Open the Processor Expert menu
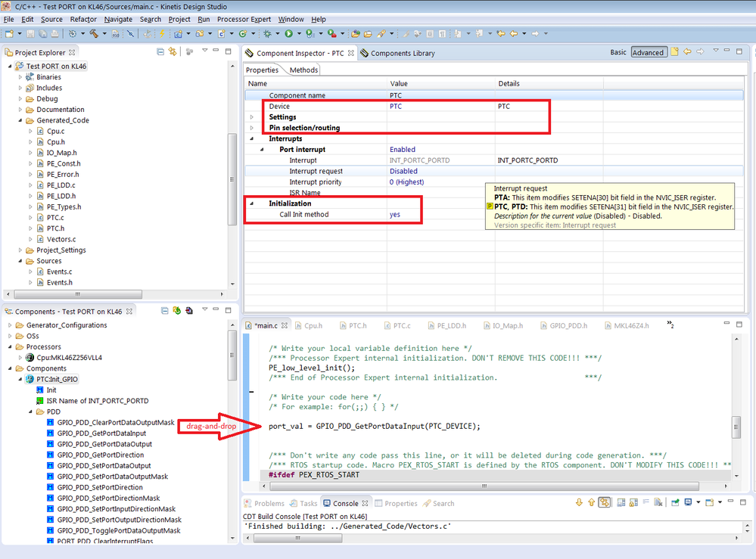756x559 pixels. (x=244, y=19)
